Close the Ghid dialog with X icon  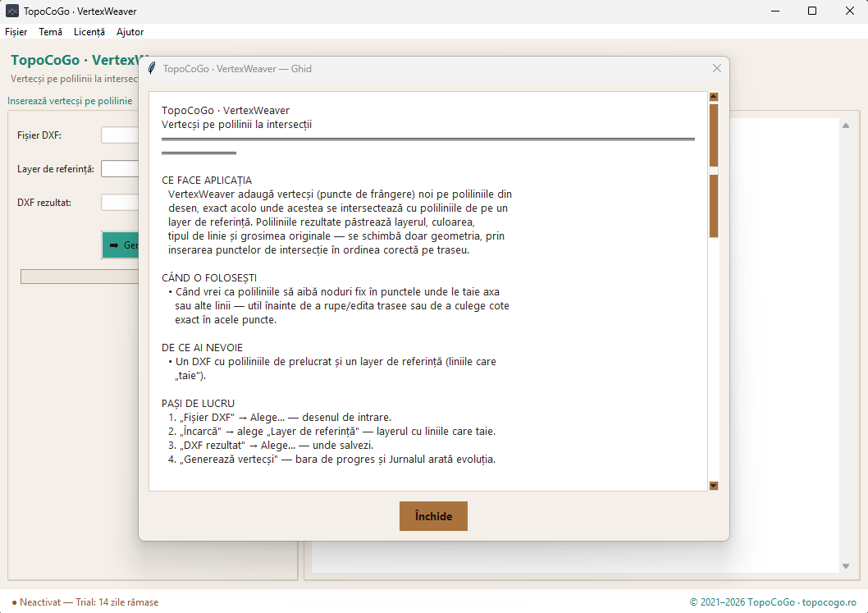point(717,68)
